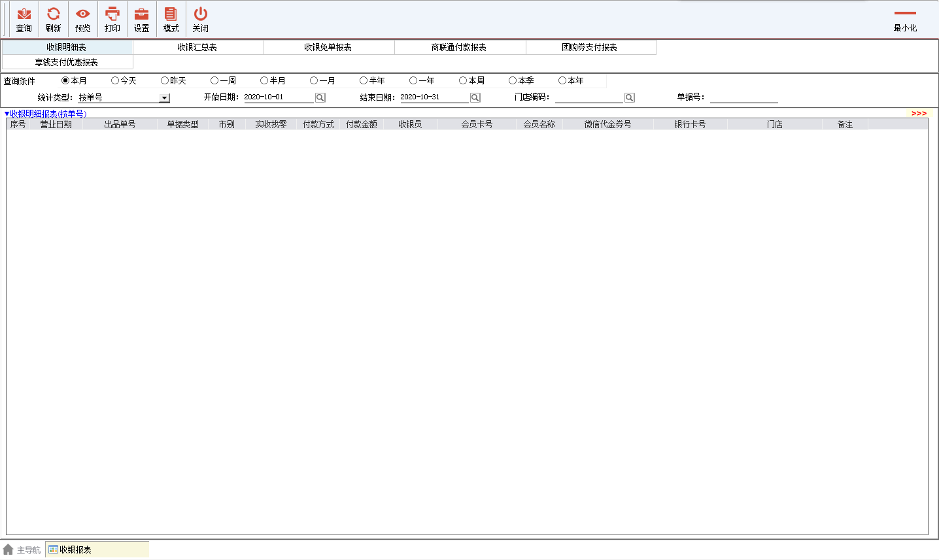Click the 门店编码 search lookup icon
The image size is (939, 560).
tap(630, 97)
